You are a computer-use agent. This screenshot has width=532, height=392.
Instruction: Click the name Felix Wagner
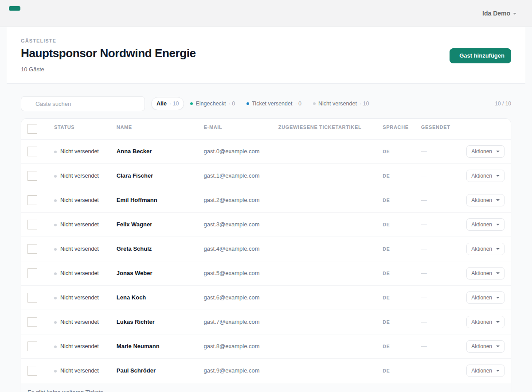134,225
